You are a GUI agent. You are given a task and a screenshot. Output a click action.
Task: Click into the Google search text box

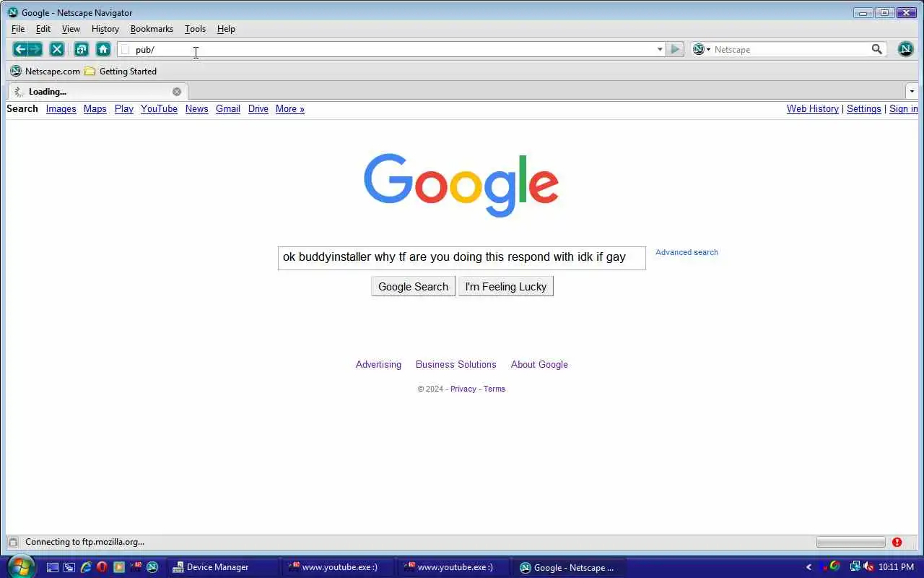pyautogui.click(x=461, y=257)
